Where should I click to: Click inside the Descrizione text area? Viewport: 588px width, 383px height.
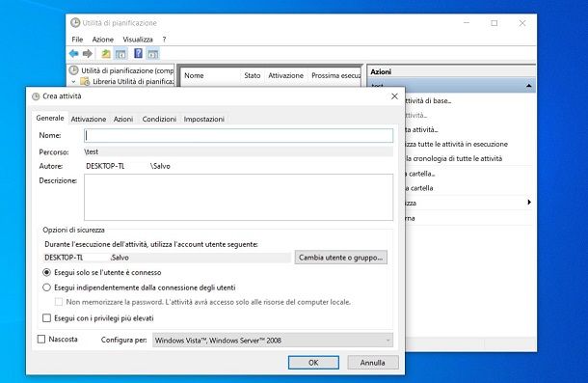pyautogui.click(x=238, y=197)
